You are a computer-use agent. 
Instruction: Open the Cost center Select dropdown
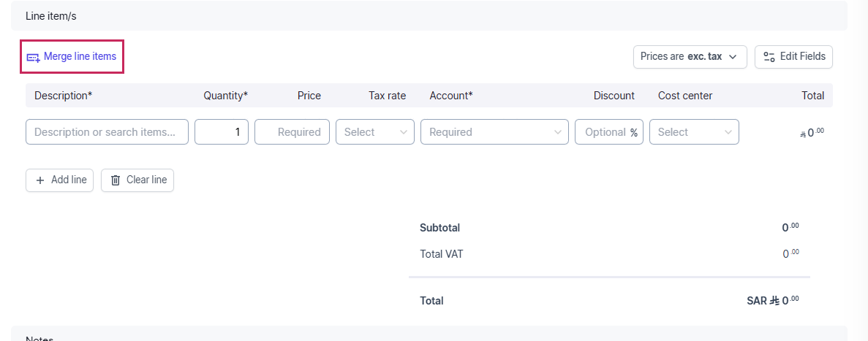[694, 132]
